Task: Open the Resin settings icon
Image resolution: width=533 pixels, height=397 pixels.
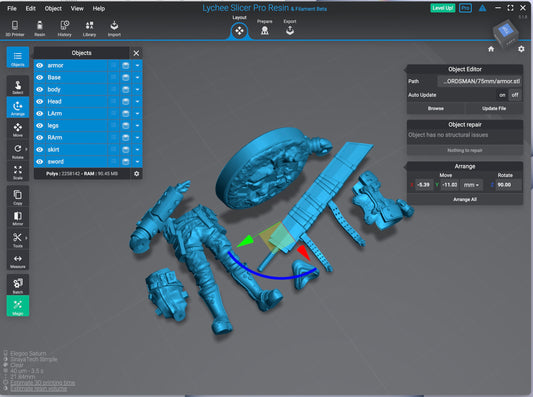Action: 39,28
